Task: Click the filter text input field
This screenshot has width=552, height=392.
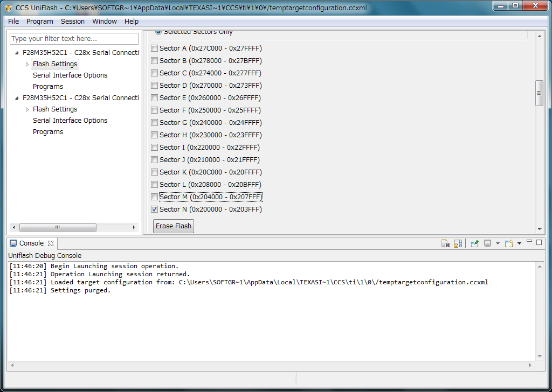Action: tap(74, 39)
